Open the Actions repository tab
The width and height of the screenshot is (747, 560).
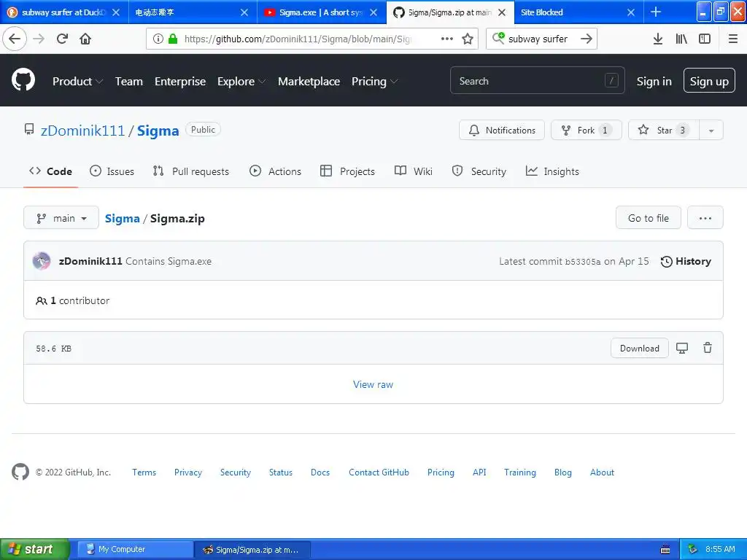(275, 171)
